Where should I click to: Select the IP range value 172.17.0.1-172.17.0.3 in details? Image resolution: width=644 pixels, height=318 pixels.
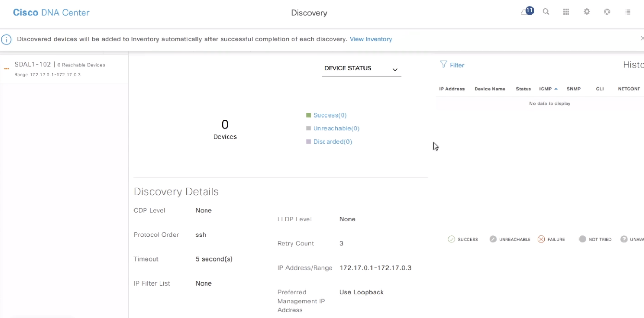click(x=375, y=268)
